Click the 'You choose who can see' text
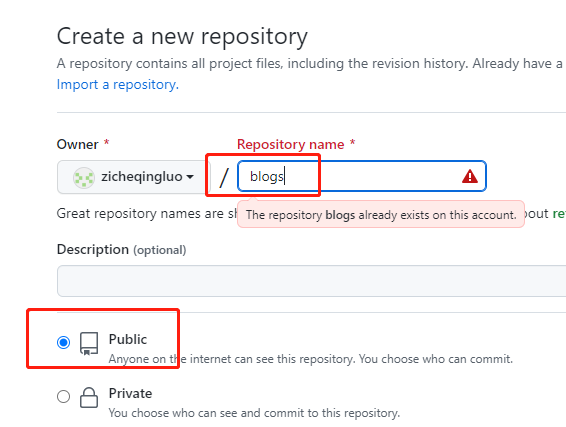The image size is (566, 427). [254, 413]
